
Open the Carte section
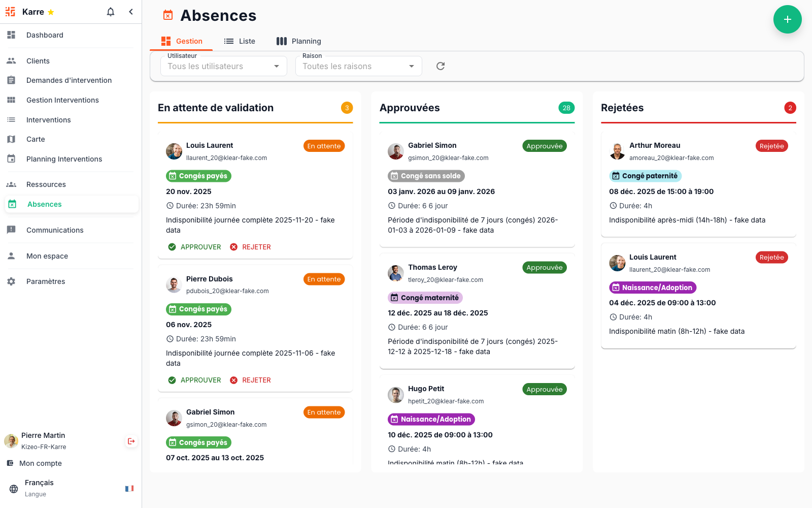(36, 139)
